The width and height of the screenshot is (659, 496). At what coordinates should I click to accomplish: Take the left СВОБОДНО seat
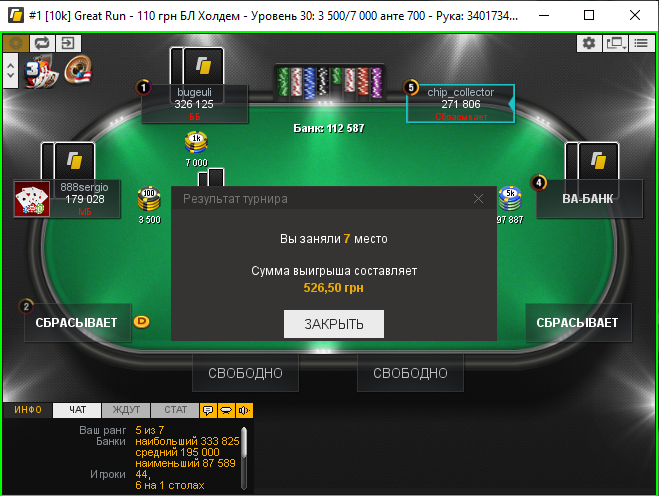pyautogui.click(x=245, y=373)
